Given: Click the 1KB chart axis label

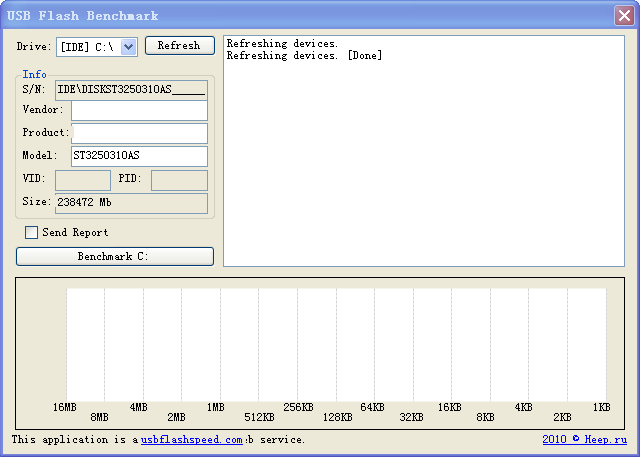Looking at the screenshot, I should (x=602, y=407).
